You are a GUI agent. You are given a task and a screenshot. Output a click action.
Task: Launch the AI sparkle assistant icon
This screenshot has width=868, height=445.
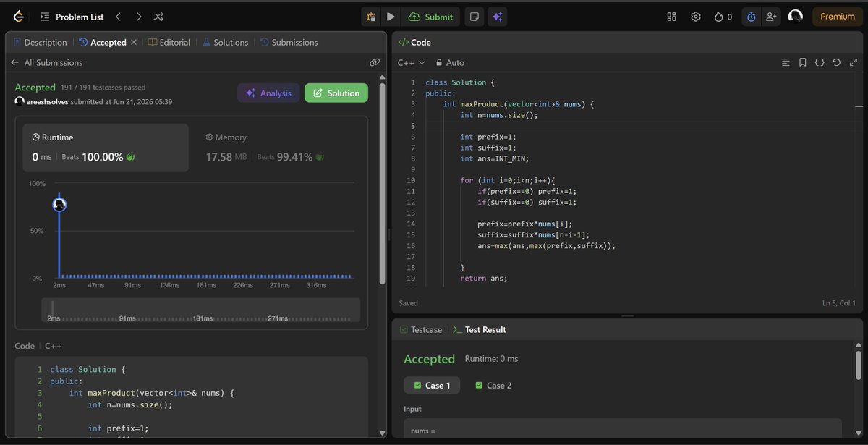[x=497, y=16]
